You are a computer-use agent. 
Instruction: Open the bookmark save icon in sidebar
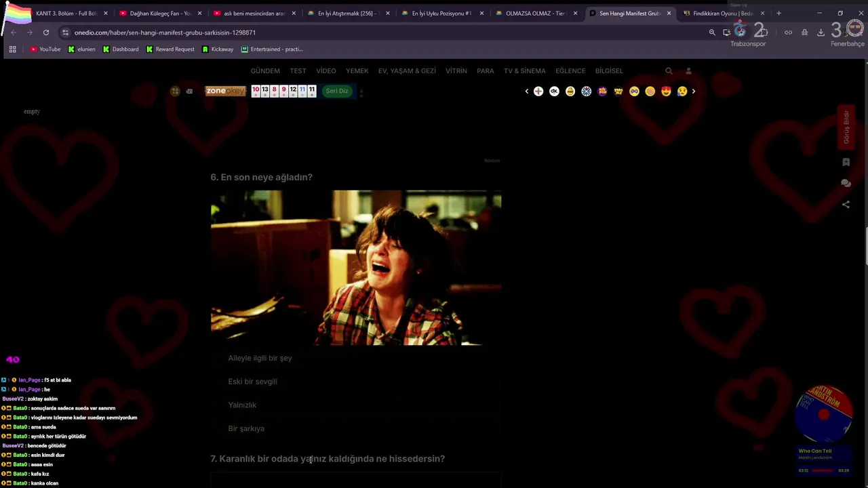[846, 163]
